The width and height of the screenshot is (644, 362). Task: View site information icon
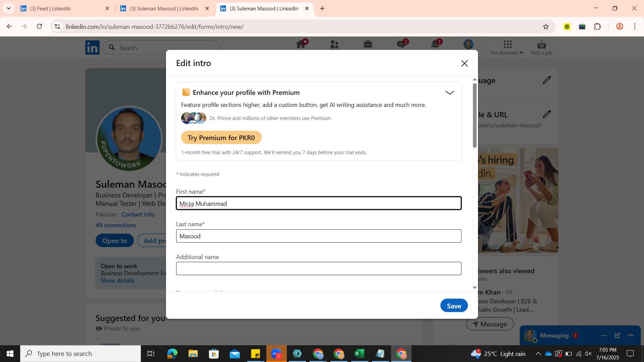pos(57,26)
